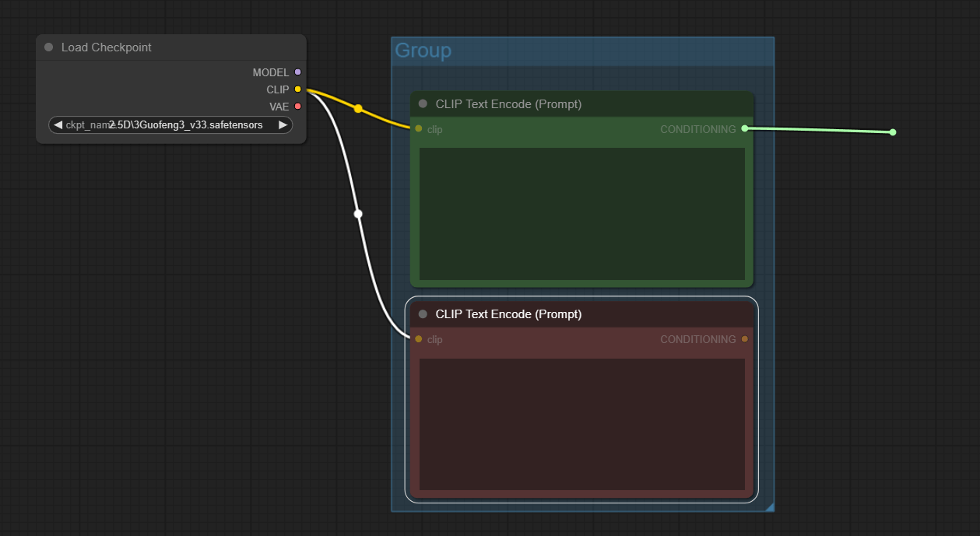Open the ckpt_name checkpoint dropdown list
This screenshot has height=536, width=980.
170,124
